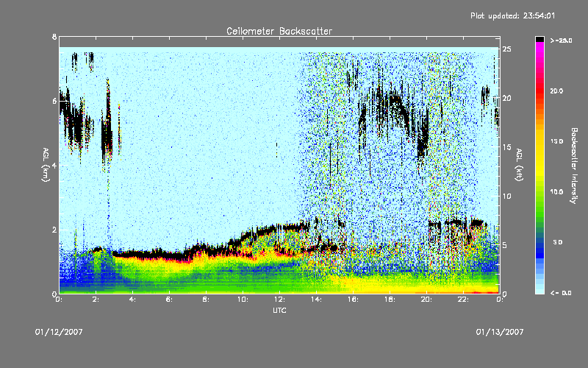Click the "20" tick on kft axis
This screenshot has height=368, width=588.
[x=506, y=98]
